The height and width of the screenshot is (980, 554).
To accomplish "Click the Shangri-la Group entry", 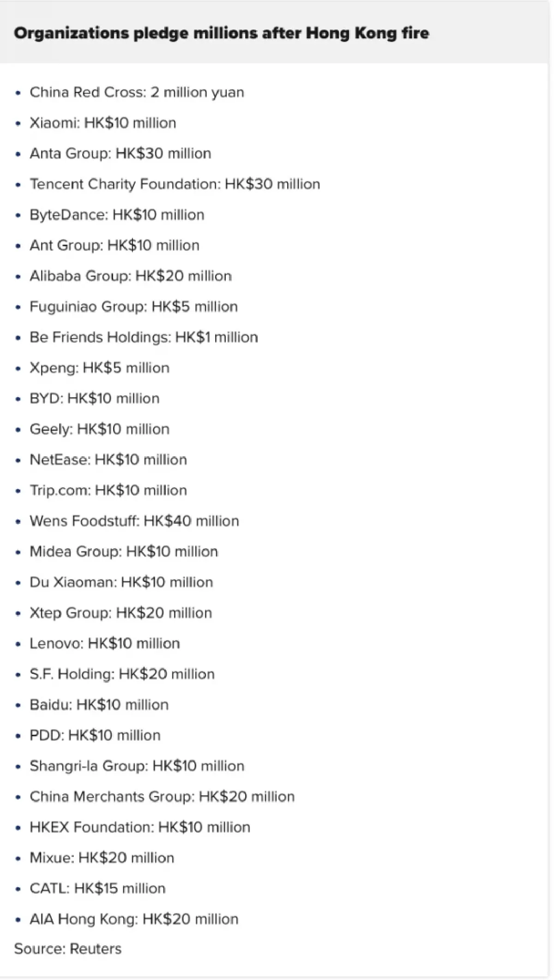I will click(x=137, y=766).
